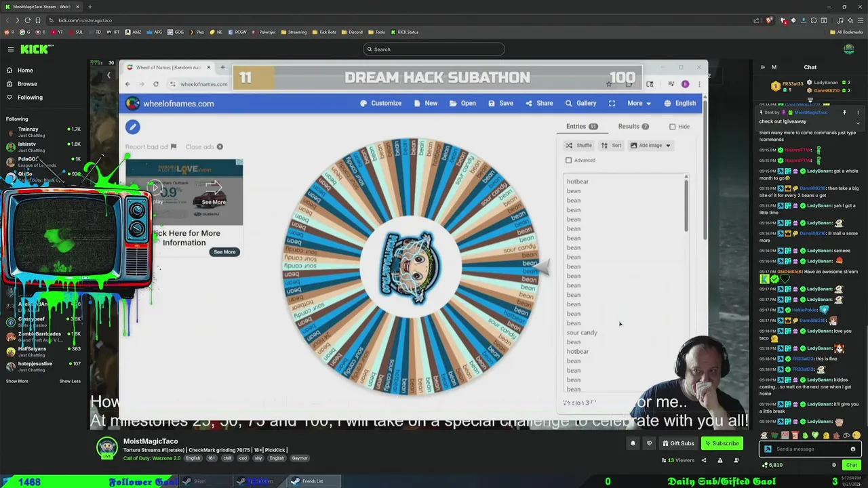This screenshot has height=488, width=868.
Task: Switch to the Results tab
Action: coord(633,126)
